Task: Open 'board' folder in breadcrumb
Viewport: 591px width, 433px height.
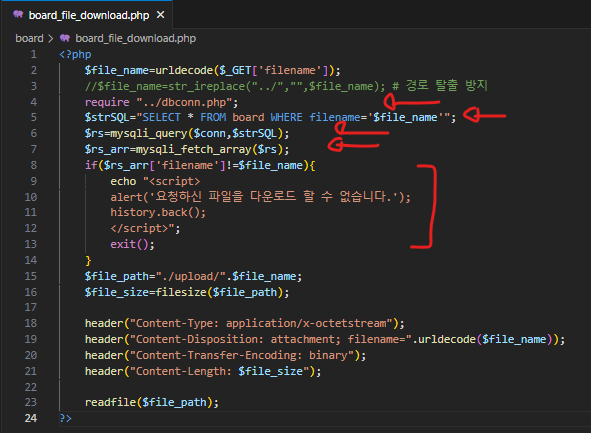Action: [x=29, y=38]
